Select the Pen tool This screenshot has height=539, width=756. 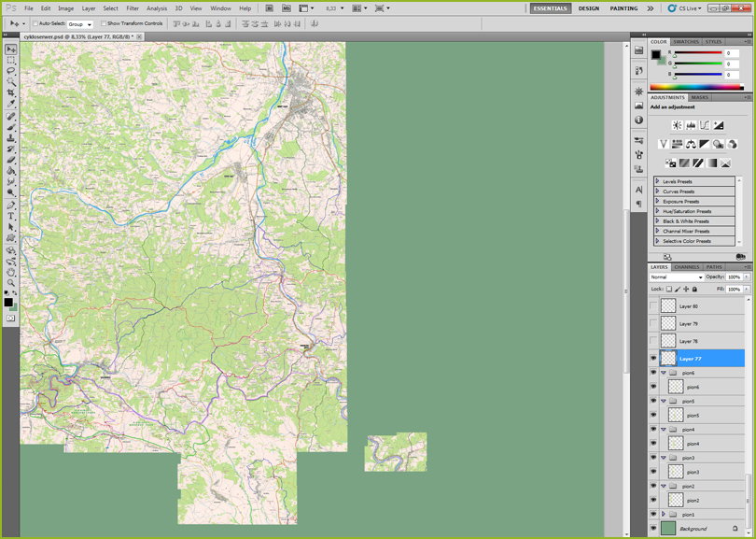10,206
